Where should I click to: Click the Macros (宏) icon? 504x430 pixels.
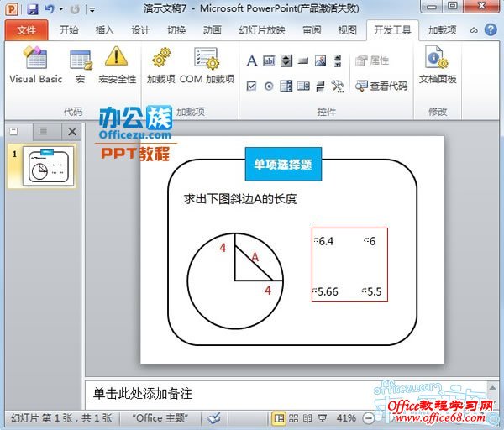[81, 66]
